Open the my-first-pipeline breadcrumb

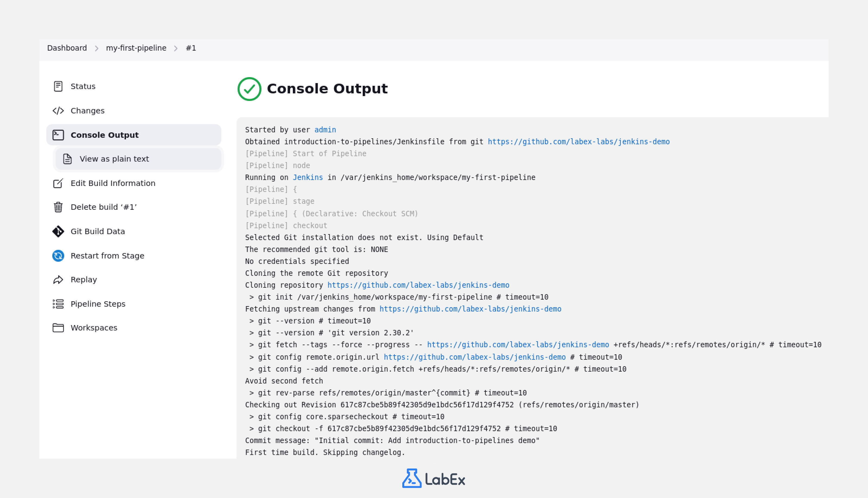pos(136,48)
